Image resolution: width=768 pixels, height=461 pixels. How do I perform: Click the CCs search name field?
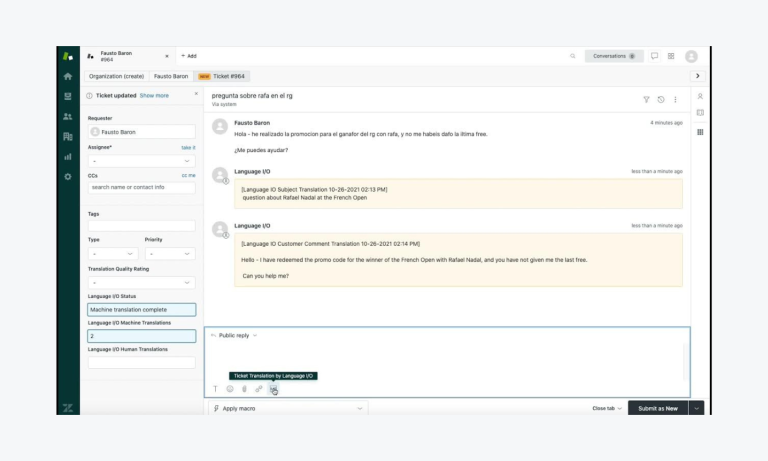[x=142, y=188]
